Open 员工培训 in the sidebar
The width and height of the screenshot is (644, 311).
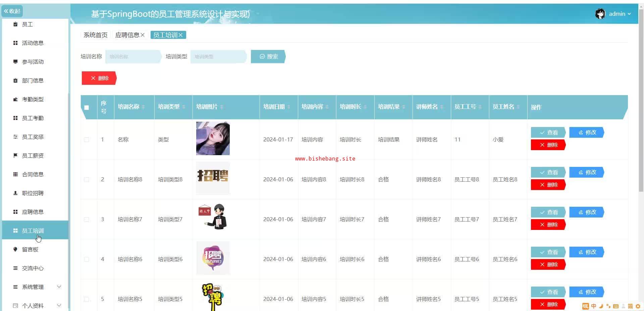pyautogui.click(x=35, y=230)
